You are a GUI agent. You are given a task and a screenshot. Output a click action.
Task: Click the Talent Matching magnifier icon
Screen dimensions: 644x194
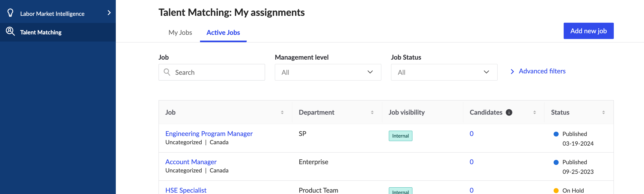[x=10, y=32]
